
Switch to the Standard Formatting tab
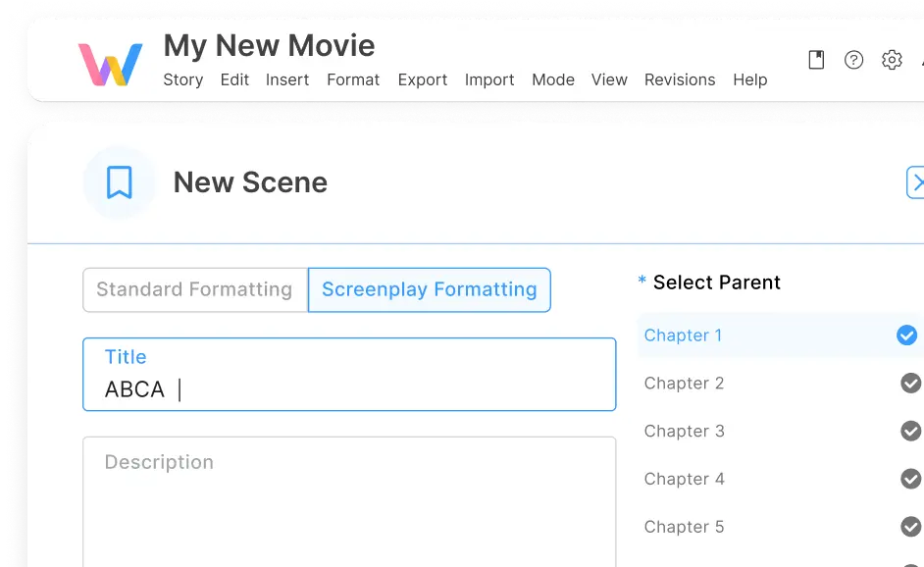[x=193, y=289]
